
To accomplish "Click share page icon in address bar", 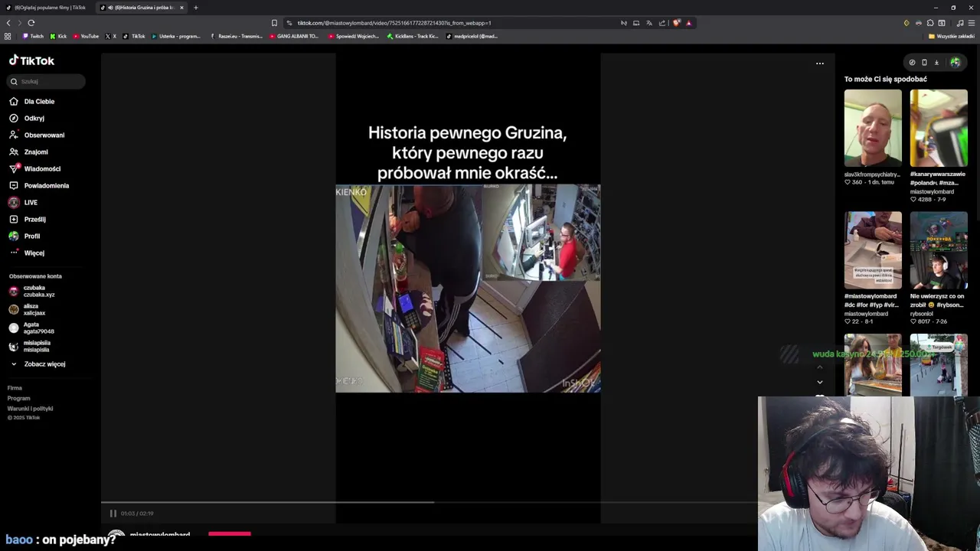I will click(662, 23).
